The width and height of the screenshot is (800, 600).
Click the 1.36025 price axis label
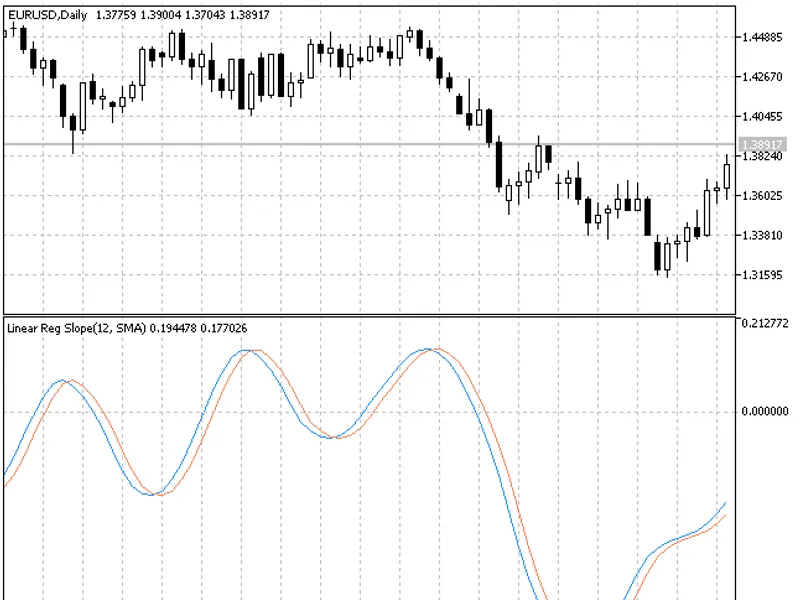point(762,196)
